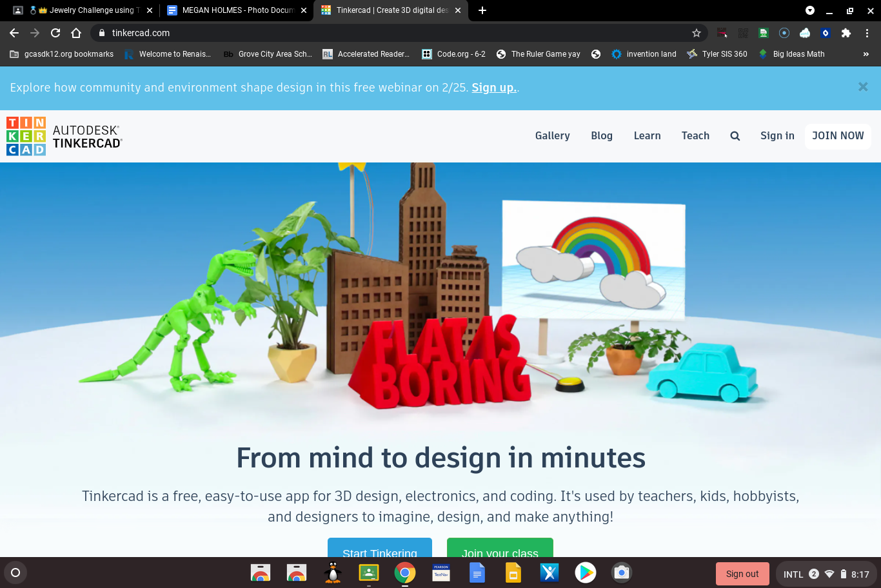Click Start Tinkering button

click(380, 548)
